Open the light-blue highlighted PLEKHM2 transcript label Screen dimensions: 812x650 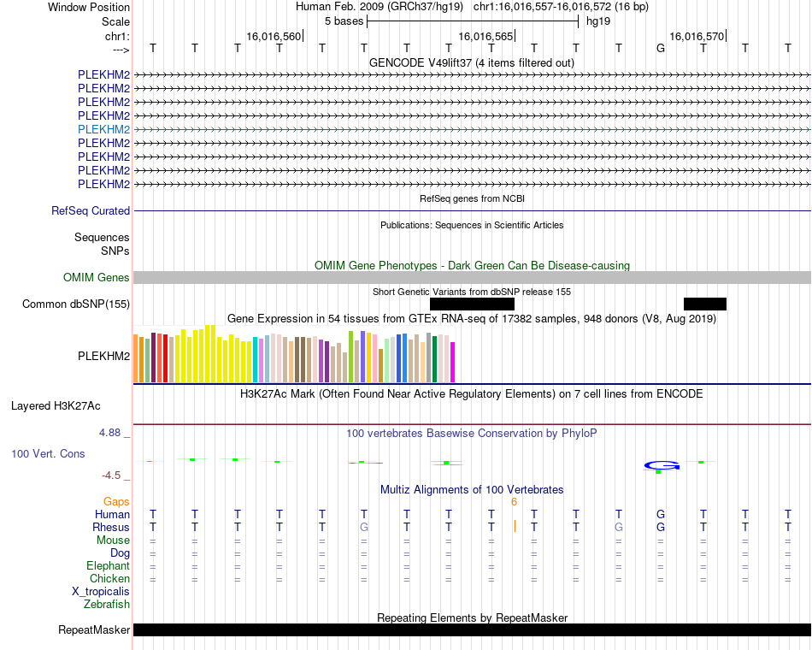click(x=103, y=129)
